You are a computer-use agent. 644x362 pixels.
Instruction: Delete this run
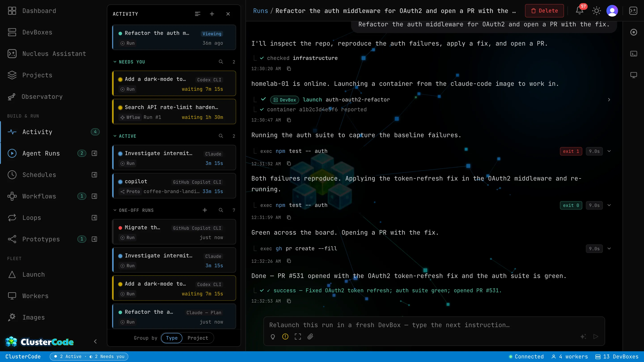(x=544, y=11)
